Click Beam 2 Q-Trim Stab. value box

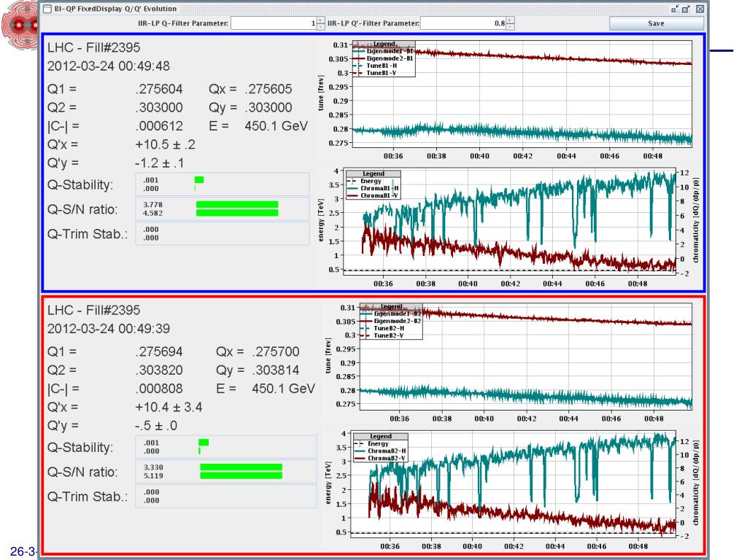point(226,497)
